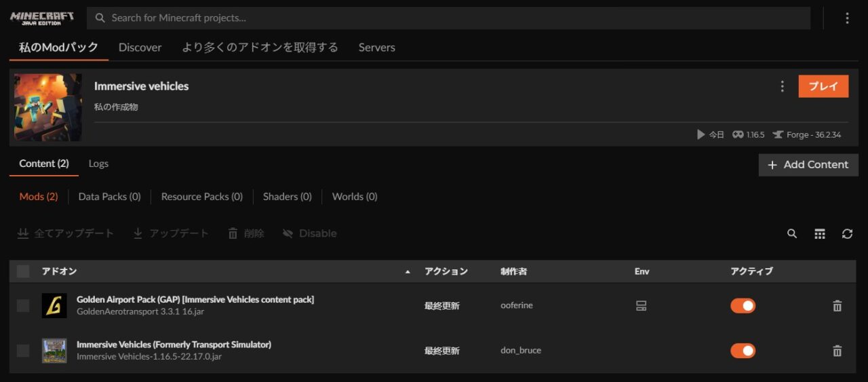This screenshot has height=382, width=868.
Task: Click the アクション column header
Action: 446,271
